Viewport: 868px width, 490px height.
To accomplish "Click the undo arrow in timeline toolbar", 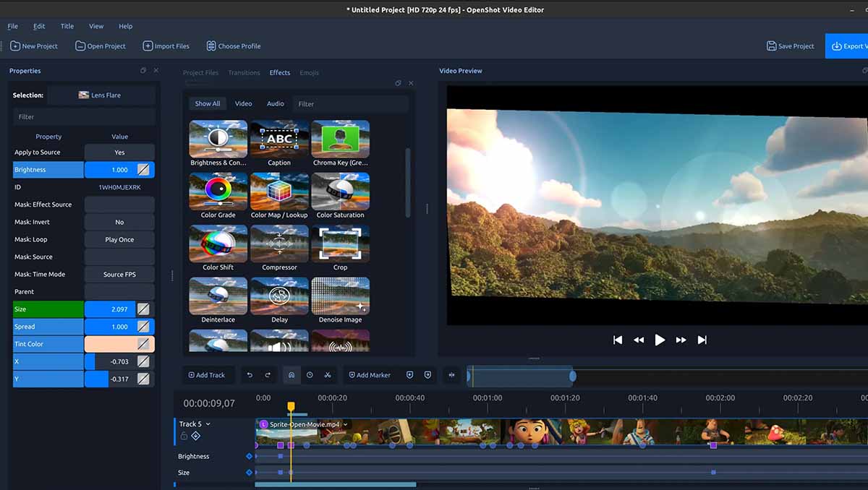I will pos(250,375).
